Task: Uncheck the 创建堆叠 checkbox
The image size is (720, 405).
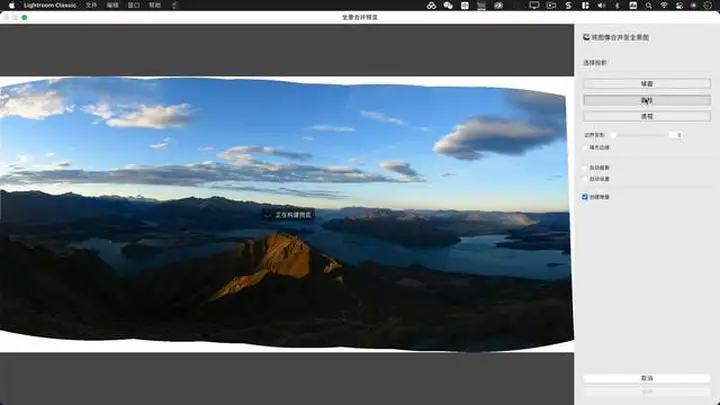Action: (x=586, y=197)
